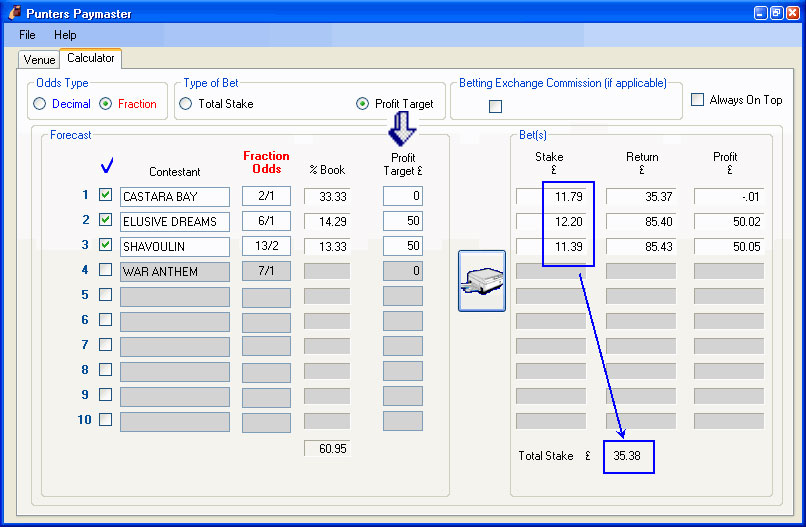The width and height of the screenshot is (806, 527).
Task: Click the SHAVOULIN contestant field
Action: click(x=175, y=247)
